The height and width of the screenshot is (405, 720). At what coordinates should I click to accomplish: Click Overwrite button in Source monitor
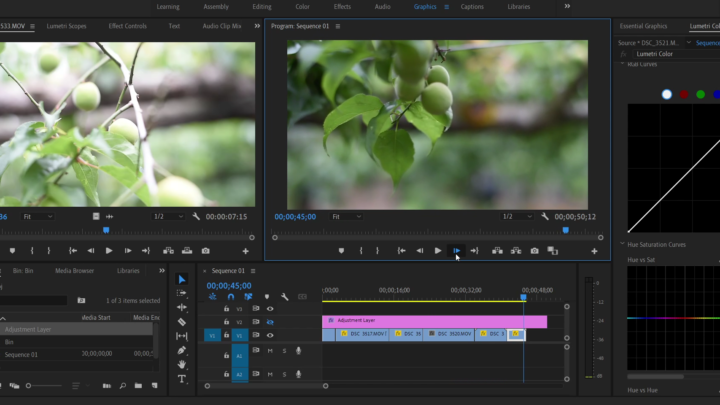pyautogui.click(x=187, y=251)
